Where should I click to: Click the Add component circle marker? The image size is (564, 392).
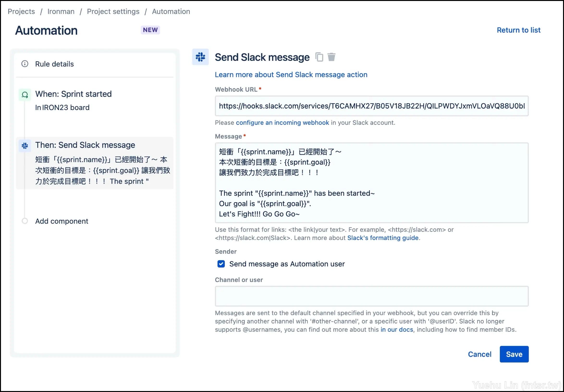pyautogui.click(x=25, y=221)
